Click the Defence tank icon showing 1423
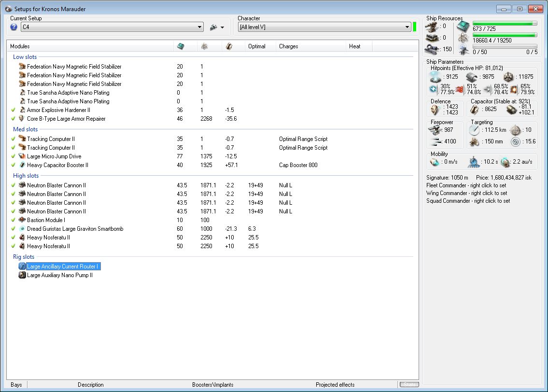 point(435,110)
